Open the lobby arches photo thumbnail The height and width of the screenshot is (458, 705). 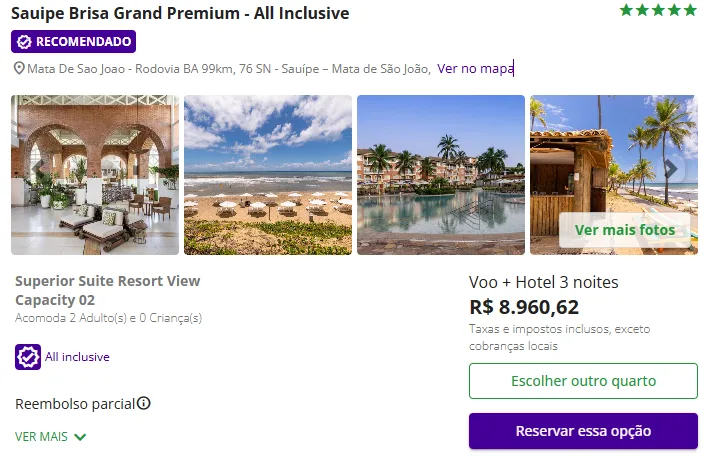[x=95, y=175]
